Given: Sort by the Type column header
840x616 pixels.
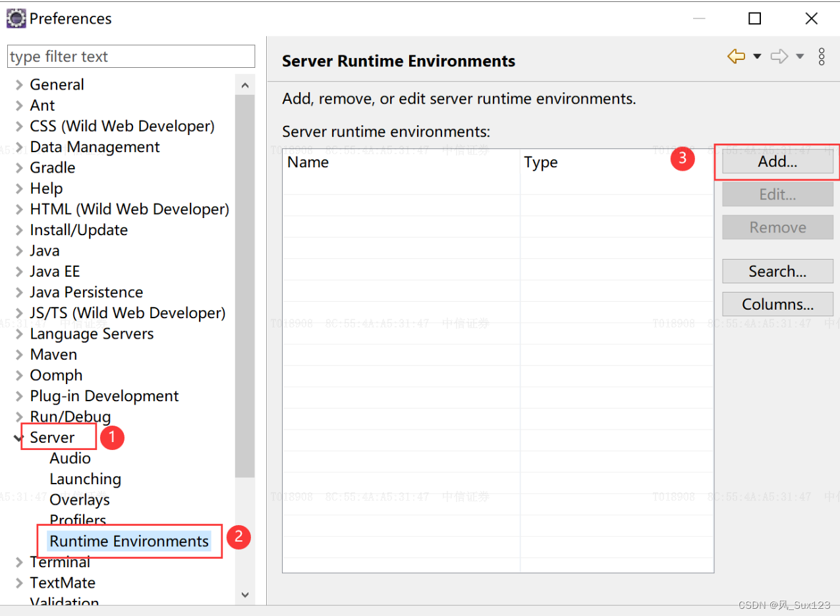Looking at the screenshot, I should point(617,162).
